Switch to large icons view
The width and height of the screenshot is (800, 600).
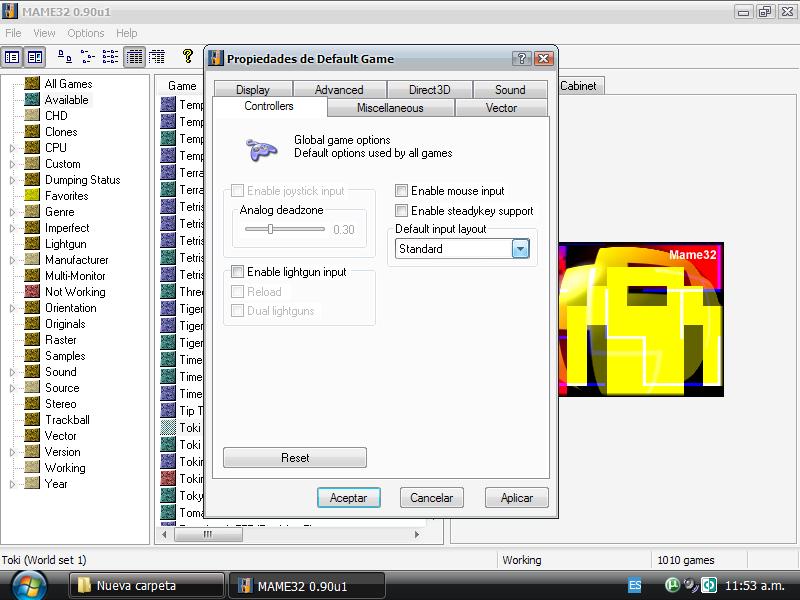[x=64, y=57]
